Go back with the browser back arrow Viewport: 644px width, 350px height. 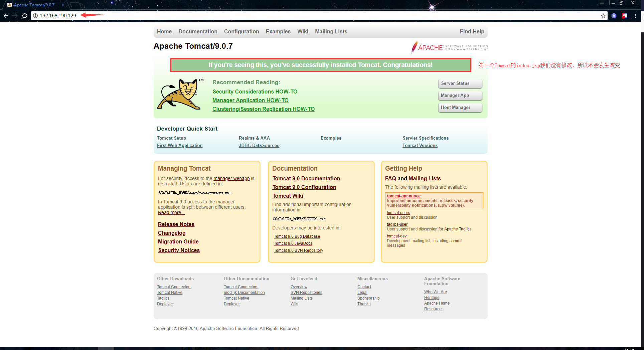coord(6,16)
